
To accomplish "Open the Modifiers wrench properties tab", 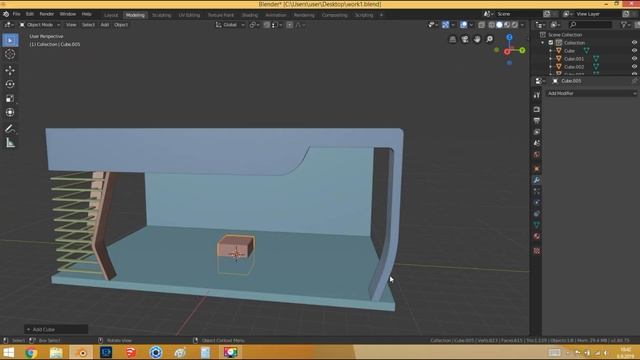I will tap(537, 180).
